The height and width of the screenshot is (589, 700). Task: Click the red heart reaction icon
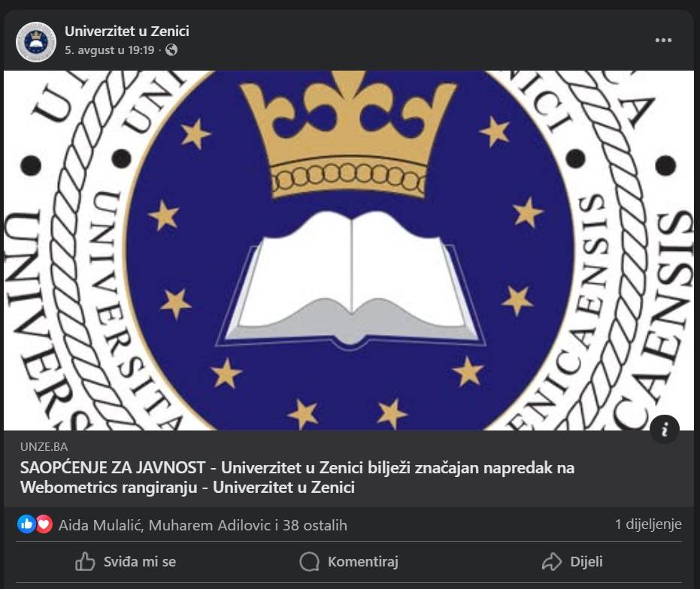(44, 524)
